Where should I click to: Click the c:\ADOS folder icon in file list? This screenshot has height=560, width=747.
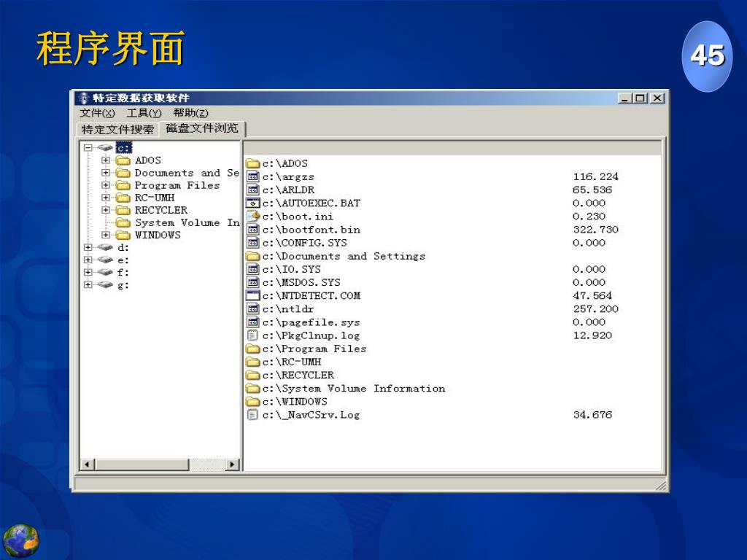253,163
